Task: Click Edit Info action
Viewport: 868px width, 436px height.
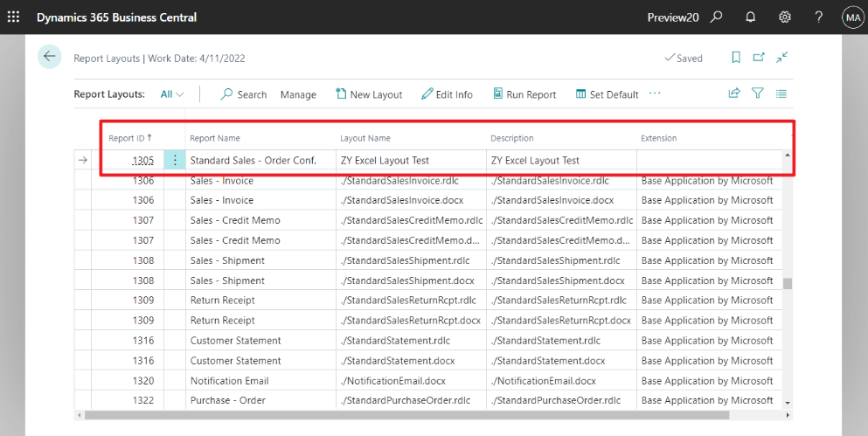Action: [x=447, y=94]
